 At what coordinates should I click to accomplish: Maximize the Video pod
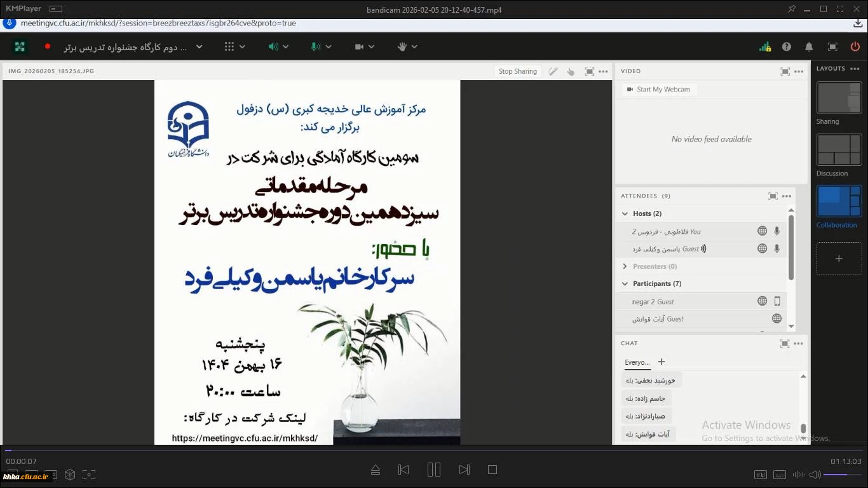pyautogui.click(x=785, y=72)
